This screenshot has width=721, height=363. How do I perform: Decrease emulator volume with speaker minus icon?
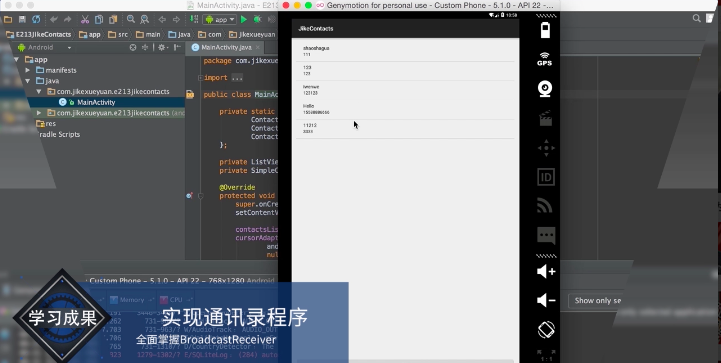click(546, 300)
